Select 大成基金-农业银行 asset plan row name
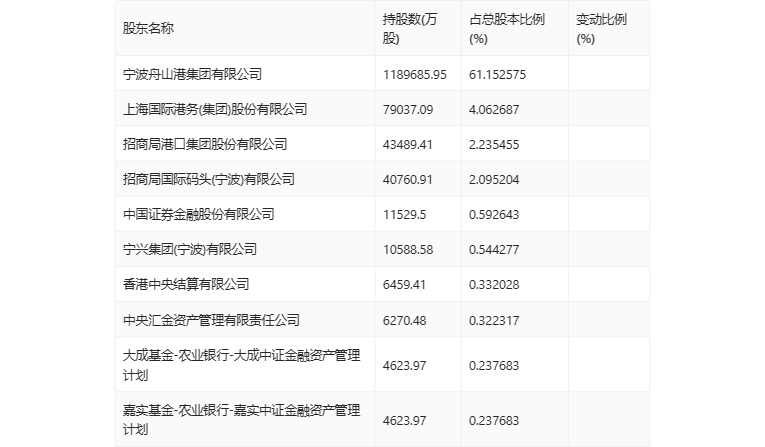This screenshot has height=447, width=765. (242, 365)
